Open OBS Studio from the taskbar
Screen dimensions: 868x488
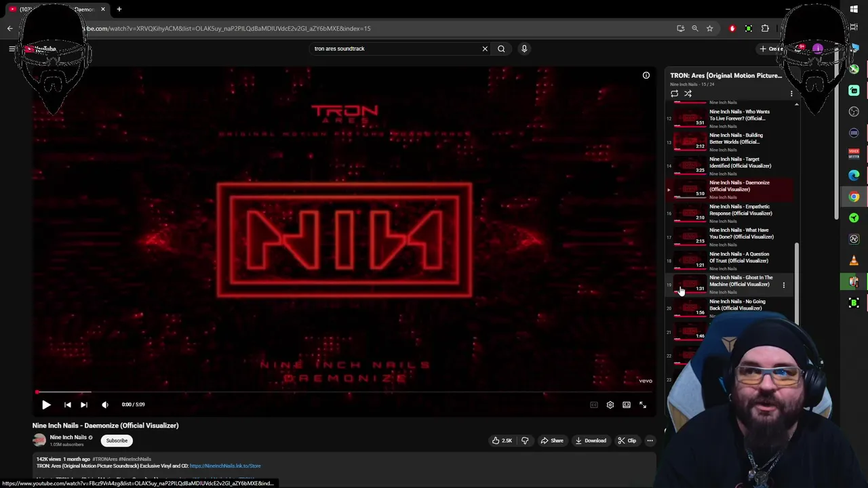(x=854, y=112)
